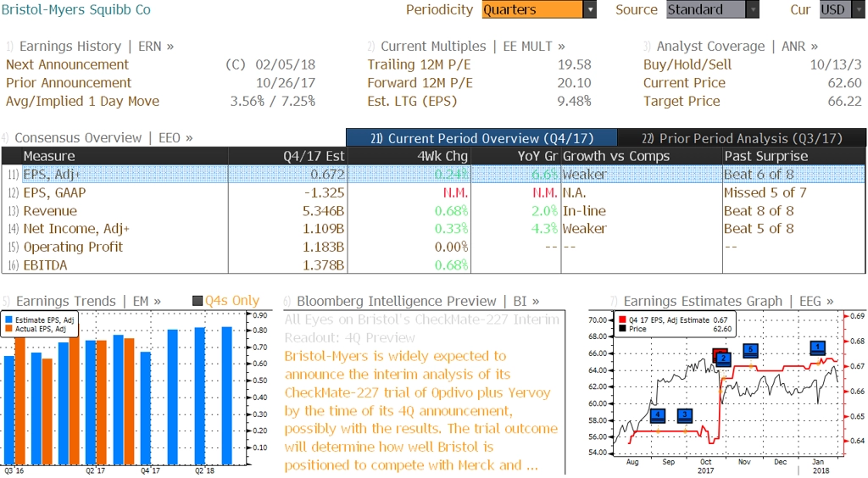This screenshot has width=868, height=478.
Task: Select the Operating Profit measure row
Action: [x=433, y=247]
